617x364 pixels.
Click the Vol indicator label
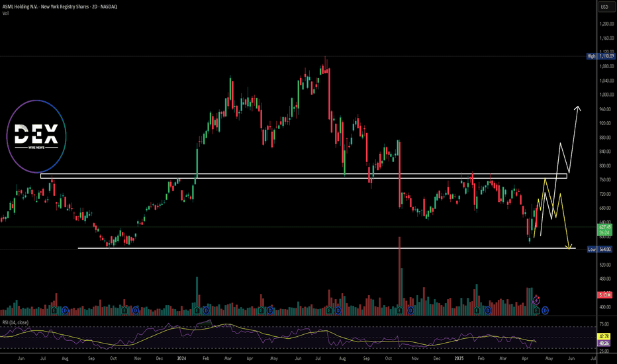click(5, 13)
